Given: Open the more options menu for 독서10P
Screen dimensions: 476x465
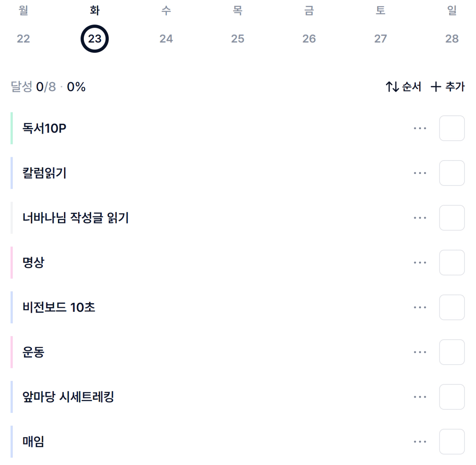Looking at the screenshot, I should coord(420,128).
